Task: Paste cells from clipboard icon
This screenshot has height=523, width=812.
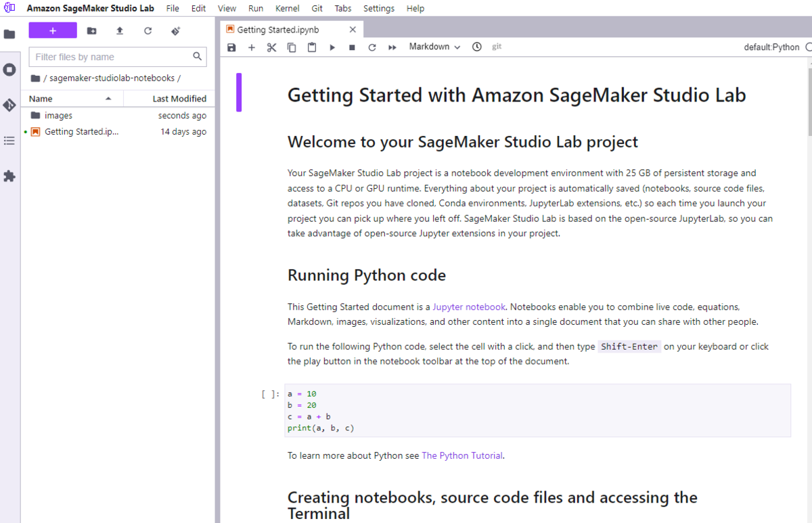Action: click(312, 47)
